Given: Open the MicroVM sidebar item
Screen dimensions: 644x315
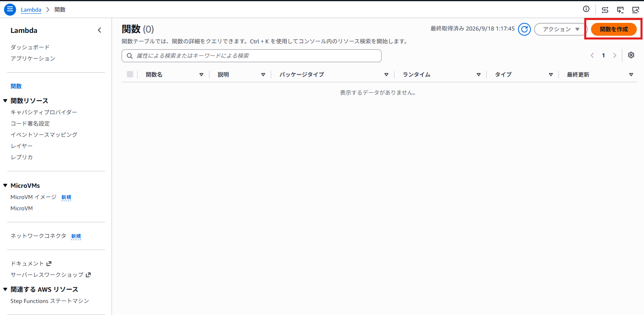Looking at the screenshot, I should 22,208.
